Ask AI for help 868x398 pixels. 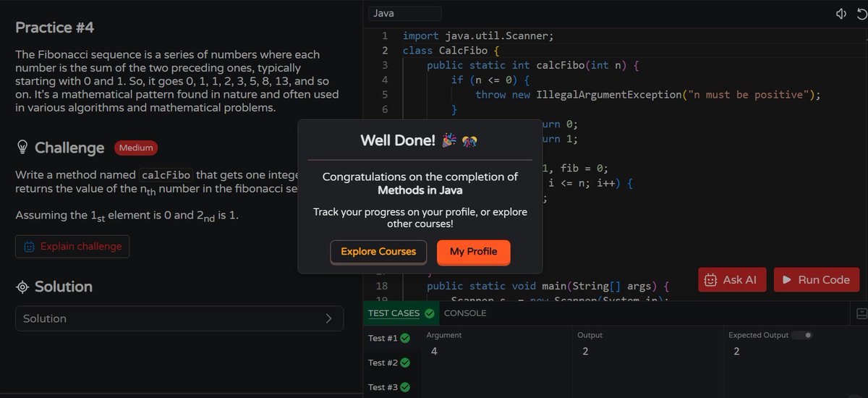(x=731, y=280)
